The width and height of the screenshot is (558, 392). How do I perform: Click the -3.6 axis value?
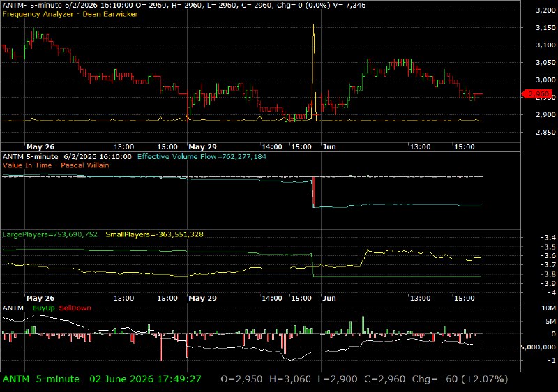tap(548, 255)
